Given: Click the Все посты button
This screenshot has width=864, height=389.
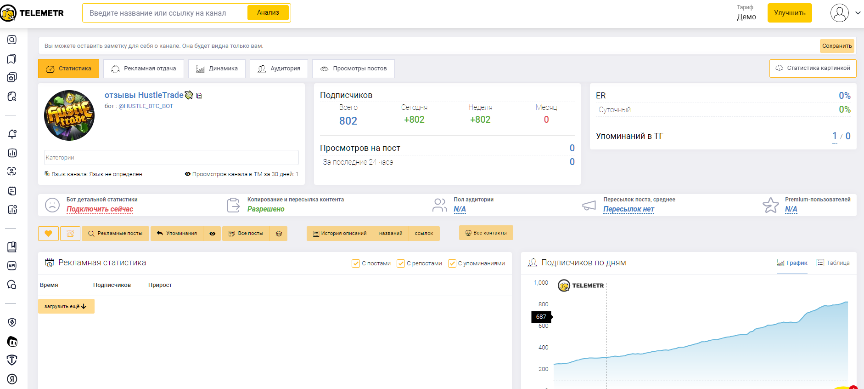Looking at the screenshot, I should [247, 234].
